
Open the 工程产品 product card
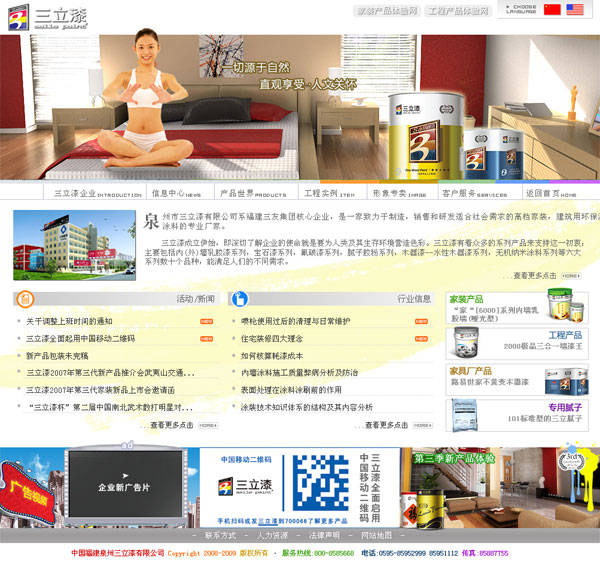pos(517,343)
